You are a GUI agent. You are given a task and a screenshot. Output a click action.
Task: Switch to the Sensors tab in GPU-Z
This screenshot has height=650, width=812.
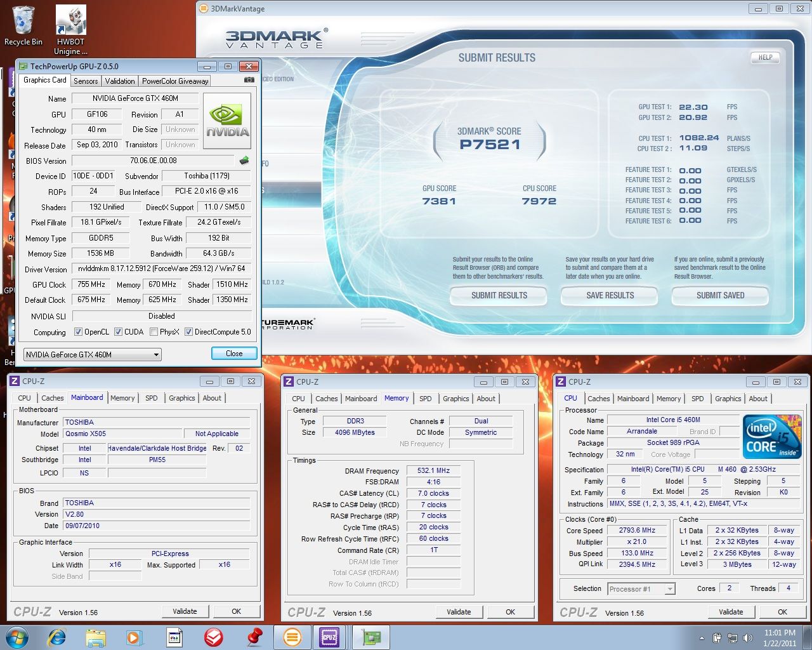(86, 81)
